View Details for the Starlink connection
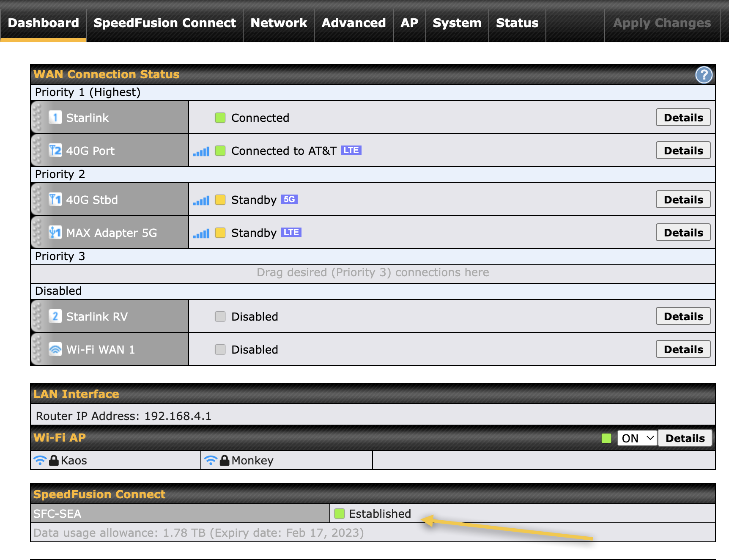Image resolution: width=729 pixels, height=560 pixels. tap(682, 117)
